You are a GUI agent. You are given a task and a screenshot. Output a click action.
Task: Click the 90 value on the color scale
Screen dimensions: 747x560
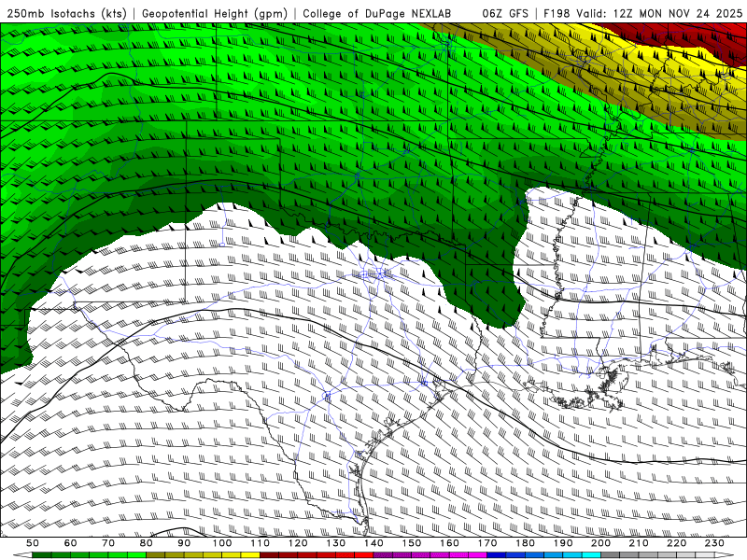184,543
